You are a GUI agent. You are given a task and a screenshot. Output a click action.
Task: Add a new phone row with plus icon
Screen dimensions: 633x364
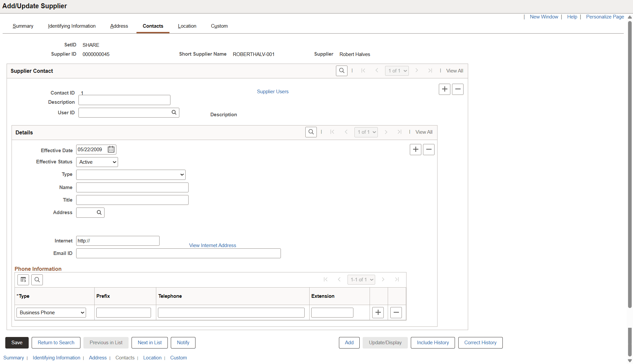(x=378, y=312)
